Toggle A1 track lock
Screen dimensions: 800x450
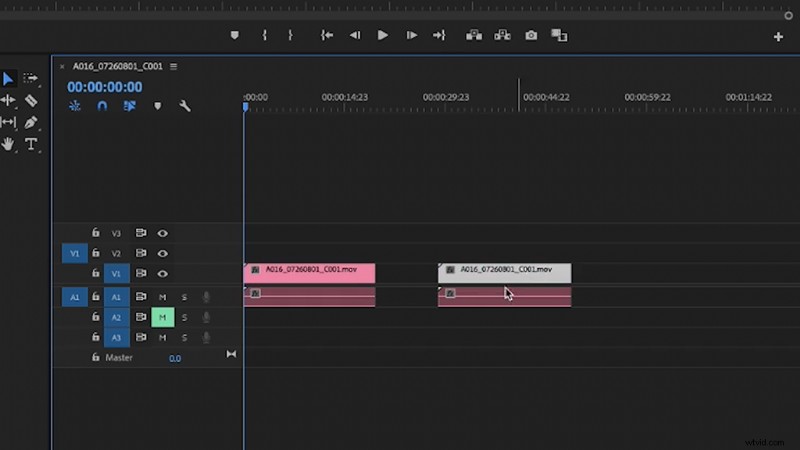pyautogui.click(x=95, y=296)
